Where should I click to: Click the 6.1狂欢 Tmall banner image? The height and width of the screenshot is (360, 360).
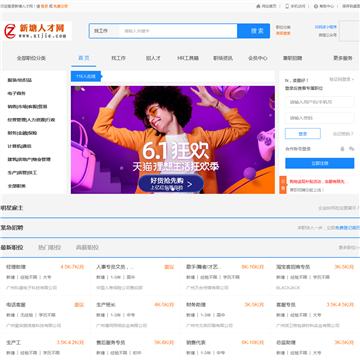pyautogui.click(x=173, y=140)
